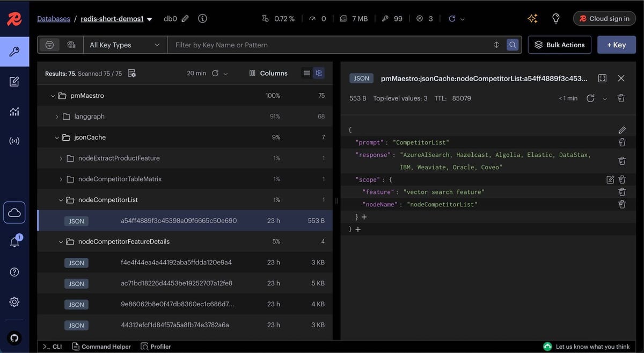Screen dimensions: 644x353
Task: Launch Redis Copilot via the sparkles icon
Action: [532, 18]
